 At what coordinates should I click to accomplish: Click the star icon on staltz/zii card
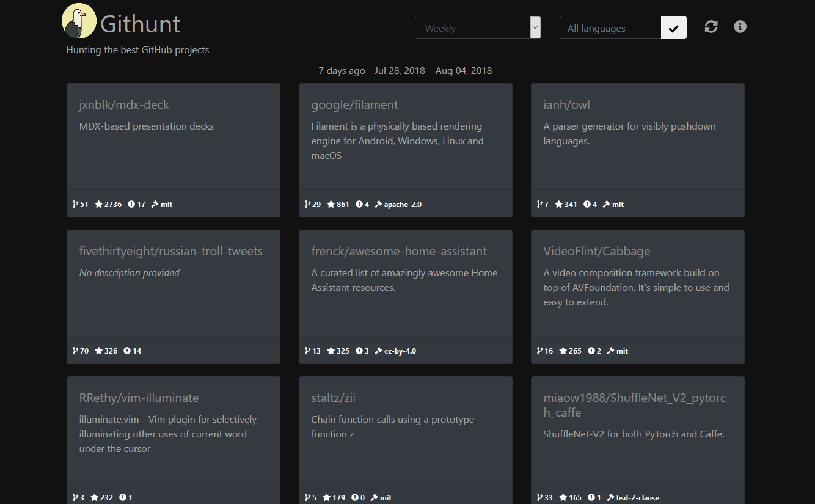click(x=327, y=498)
